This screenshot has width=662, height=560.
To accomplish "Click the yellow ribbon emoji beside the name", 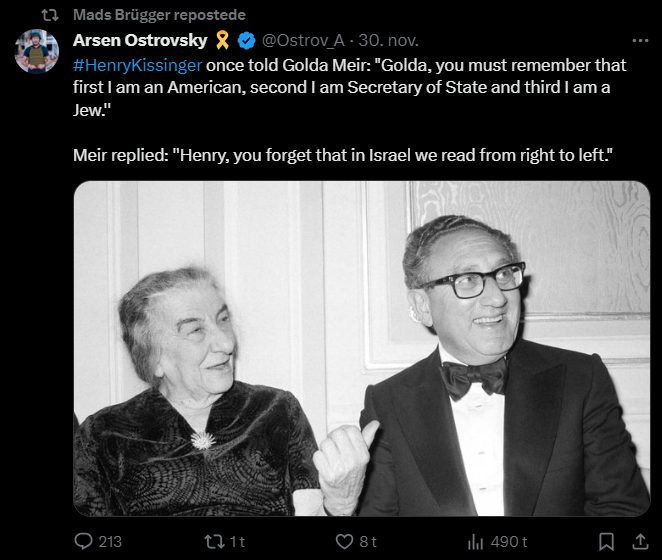I will point(224,41).
